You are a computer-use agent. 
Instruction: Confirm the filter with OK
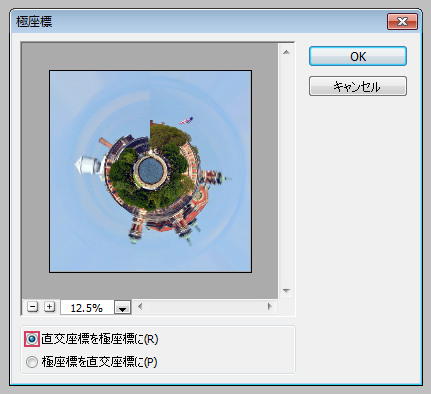pyautogui.click(x=358, y=56)
